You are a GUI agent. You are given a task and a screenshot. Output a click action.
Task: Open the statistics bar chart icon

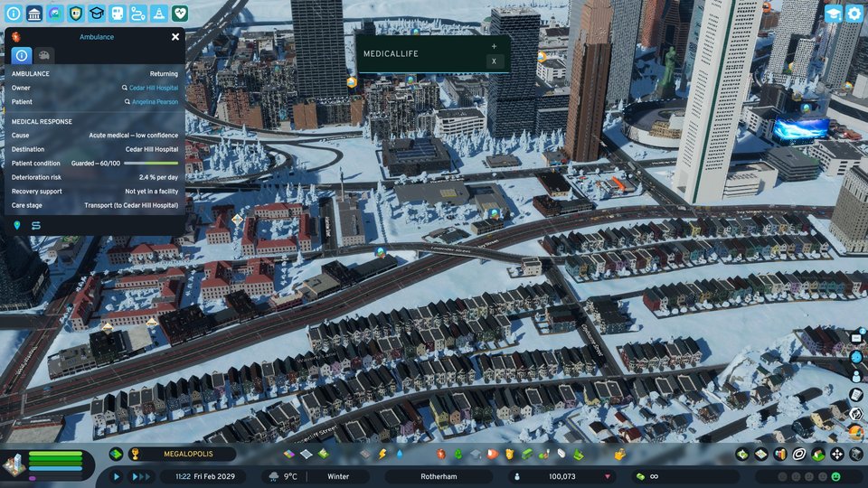[780, 455]
